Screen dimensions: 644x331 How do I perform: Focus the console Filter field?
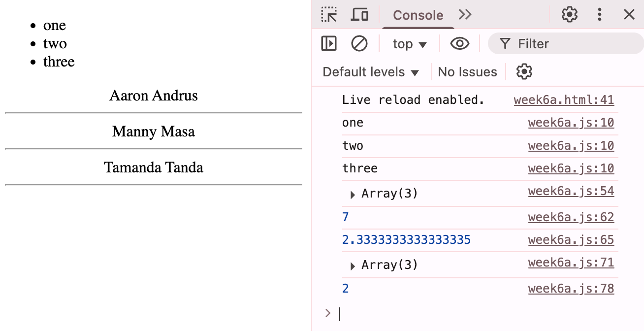[x=566, y=44]
